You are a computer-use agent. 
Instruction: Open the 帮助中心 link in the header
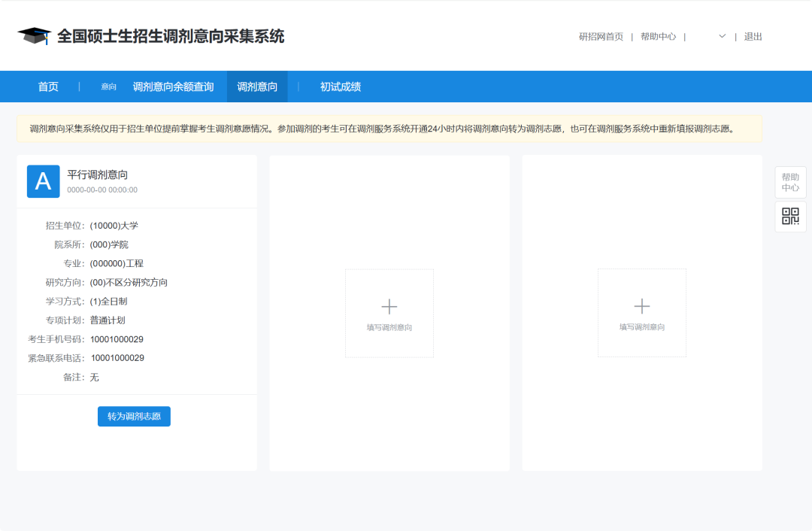point(658,36)
